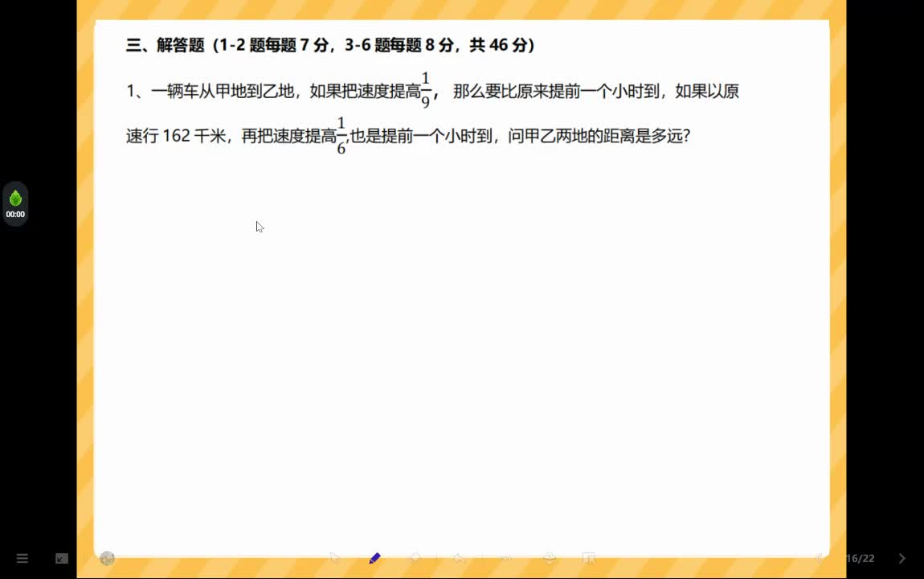
Task: Go to next slide arrow
Action: pos(902,558)
